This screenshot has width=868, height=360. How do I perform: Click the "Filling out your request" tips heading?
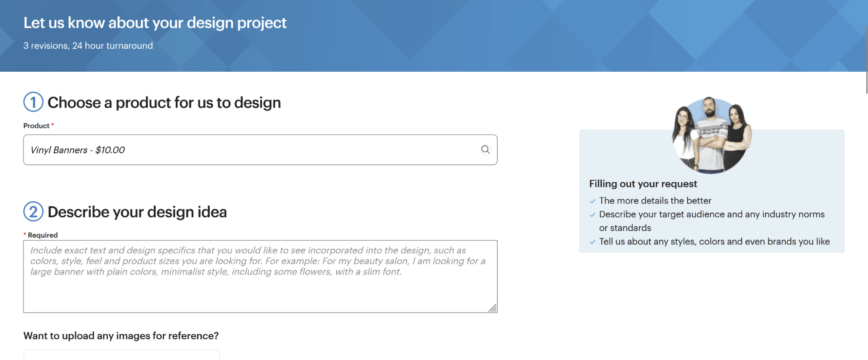click(x=643, y=184)
